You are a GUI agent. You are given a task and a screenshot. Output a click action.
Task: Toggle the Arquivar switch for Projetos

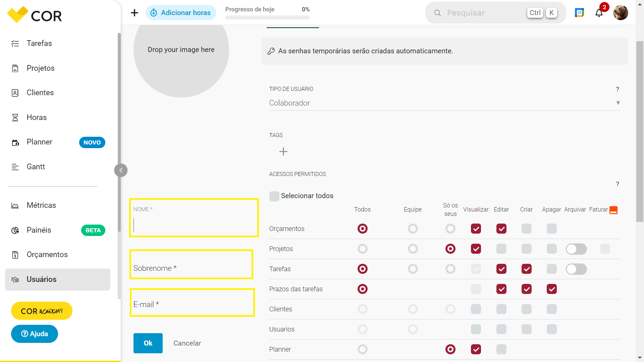click(x=576, y=249)
